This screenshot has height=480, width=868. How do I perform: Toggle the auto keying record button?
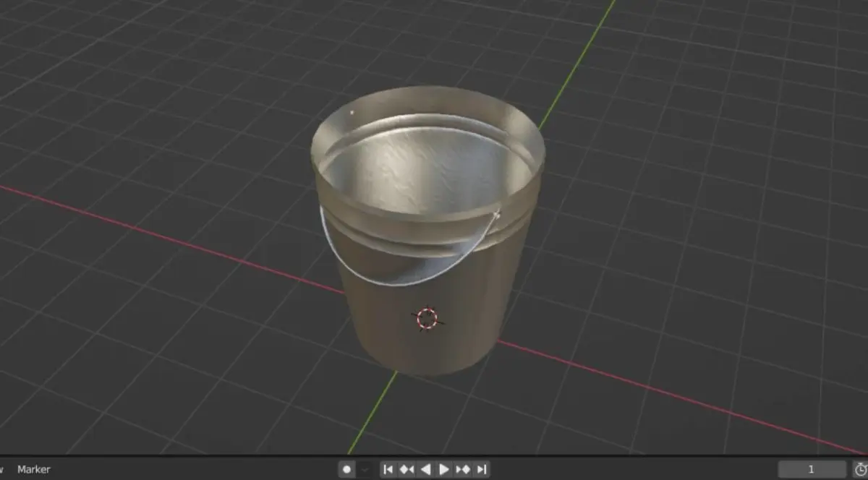[x=348, y=469]
